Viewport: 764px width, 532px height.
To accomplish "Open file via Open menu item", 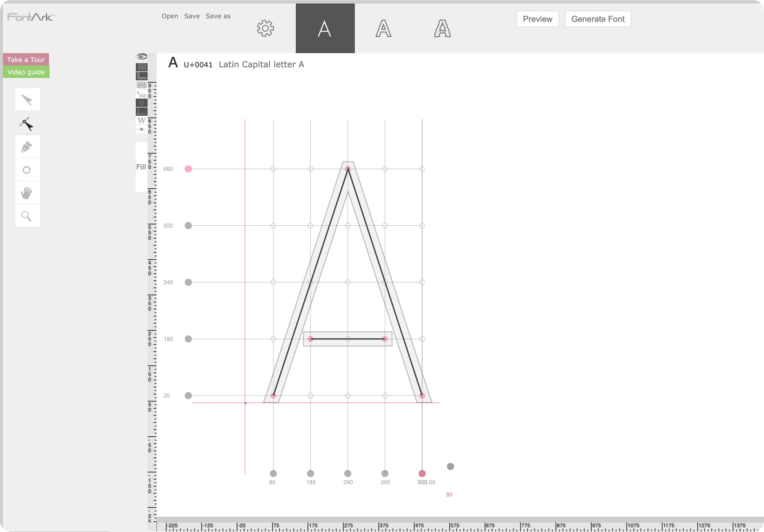I will pyautogui.click(x=170, y=15).
